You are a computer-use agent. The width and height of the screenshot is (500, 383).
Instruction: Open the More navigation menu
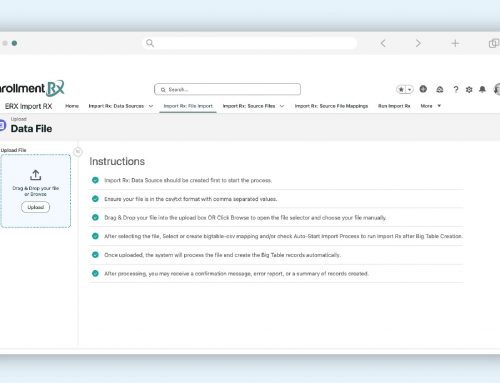pyautogui.click(x=430, y=106)
